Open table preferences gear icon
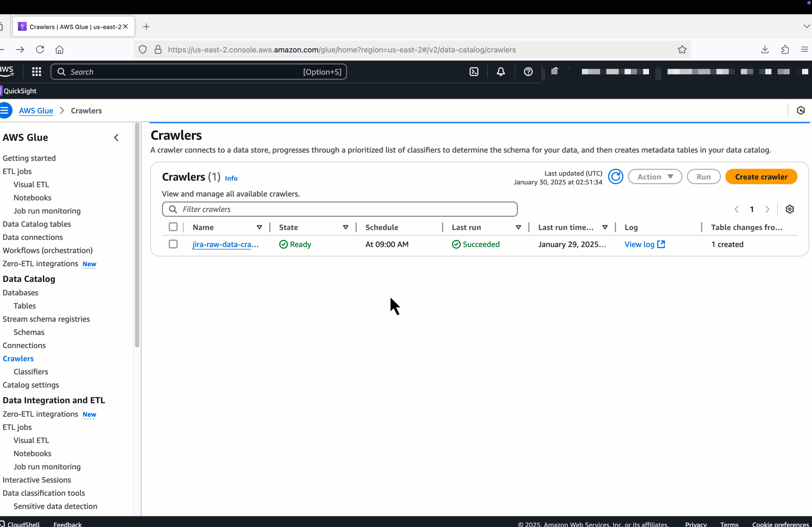812x527 pixels. pyautogui.click(x=789, y=209)
